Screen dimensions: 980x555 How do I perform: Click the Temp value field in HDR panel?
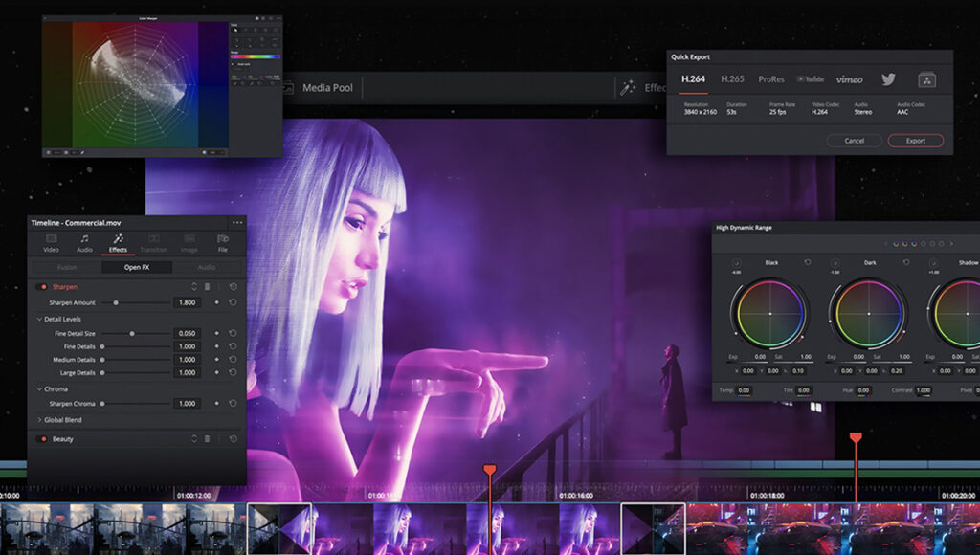tap(744, 390)
